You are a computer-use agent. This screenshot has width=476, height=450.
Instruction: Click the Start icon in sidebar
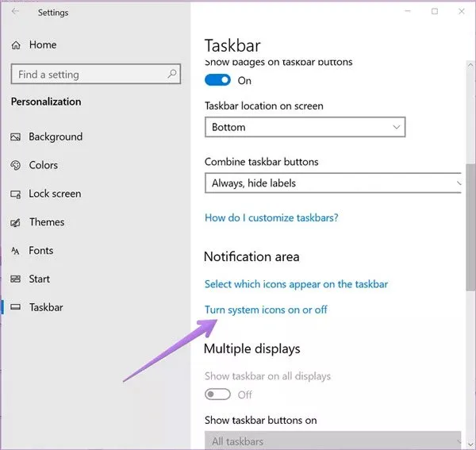pos(15,279)
